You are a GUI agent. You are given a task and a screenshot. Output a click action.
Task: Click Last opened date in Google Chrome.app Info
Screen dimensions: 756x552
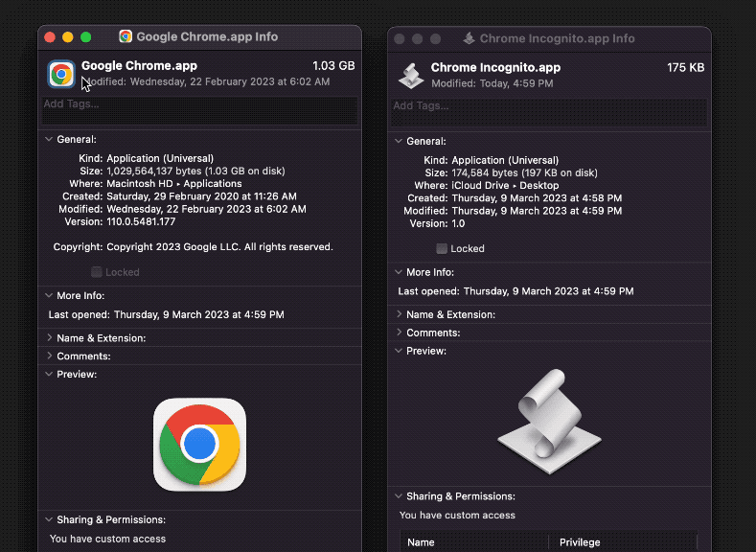[x=198, y=314]
